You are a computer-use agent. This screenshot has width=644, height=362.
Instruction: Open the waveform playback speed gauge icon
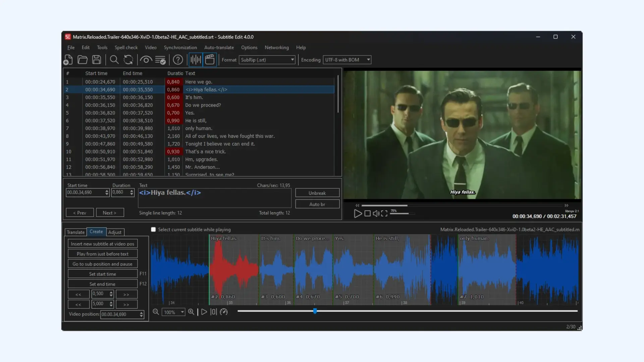[224, 312]
